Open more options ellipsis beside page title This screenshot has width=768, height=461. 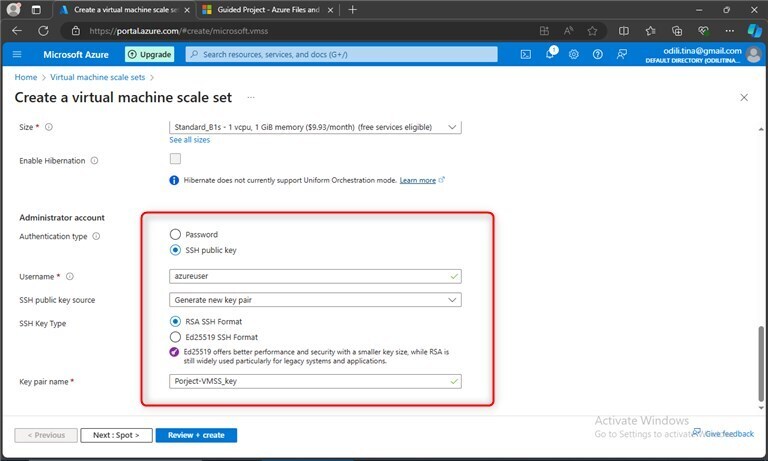(x=251, y=97)
